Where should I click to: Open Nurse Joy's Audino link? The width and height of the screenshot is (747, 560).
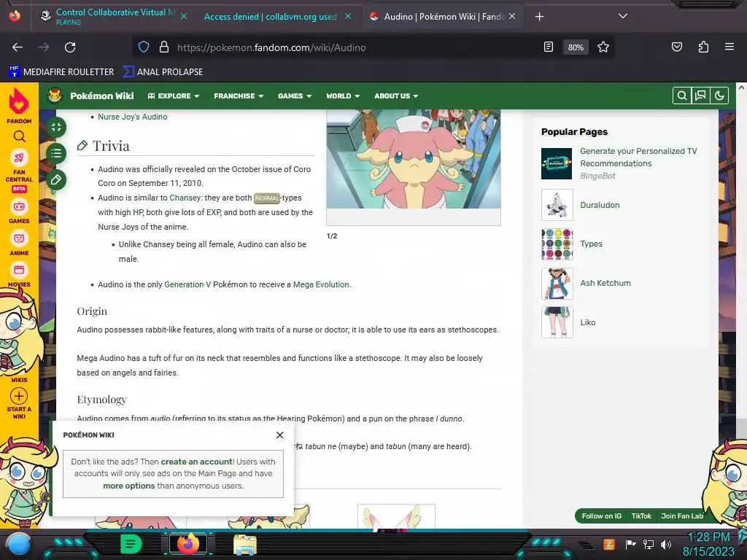click(133, 117)
